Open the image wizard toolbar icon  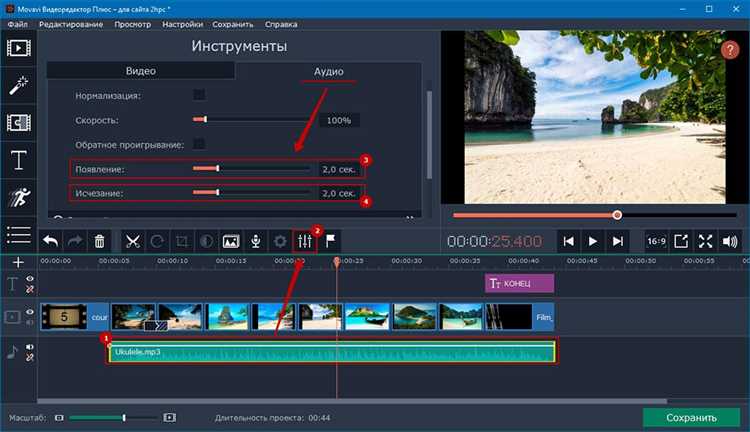231,241
